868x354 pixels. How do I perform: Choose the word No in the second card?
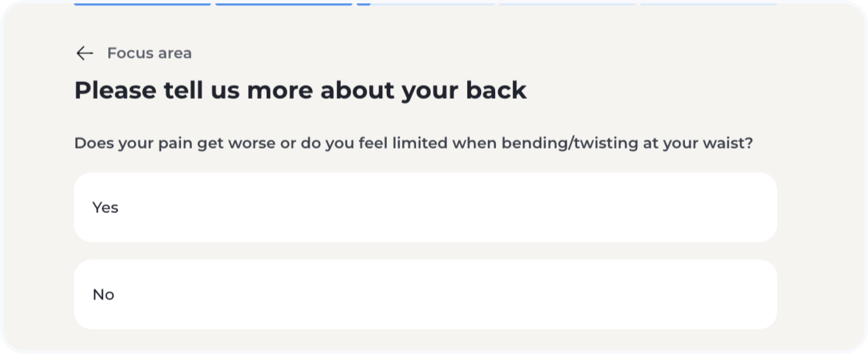tap(103, 295)
